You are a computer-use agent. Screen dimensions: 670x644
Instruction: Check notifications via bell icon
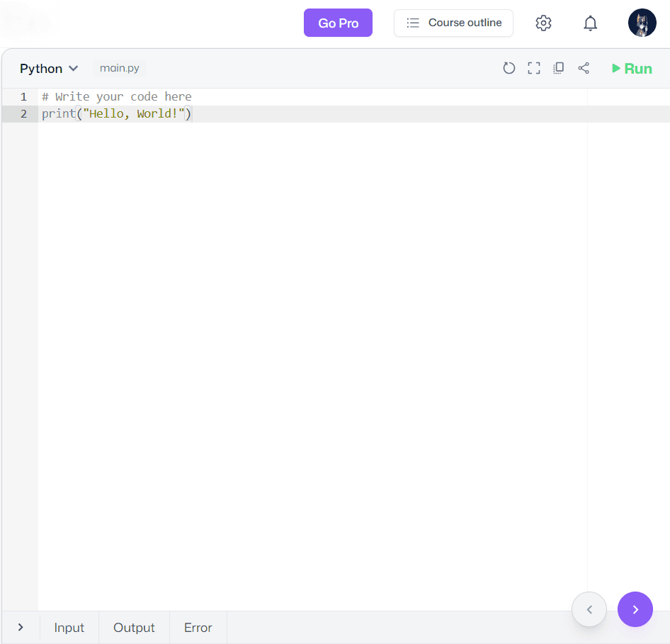point(590,23)
